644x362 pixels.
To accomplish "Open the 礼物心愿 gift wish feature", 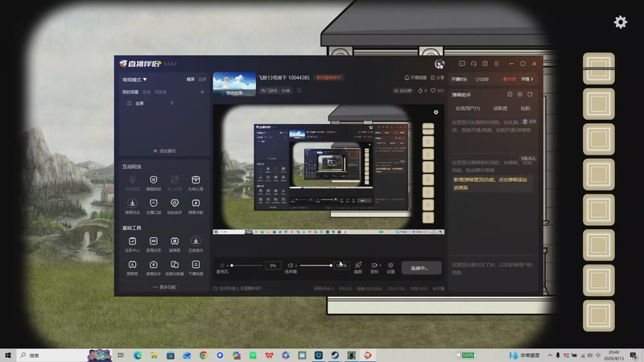I will 196,183.
